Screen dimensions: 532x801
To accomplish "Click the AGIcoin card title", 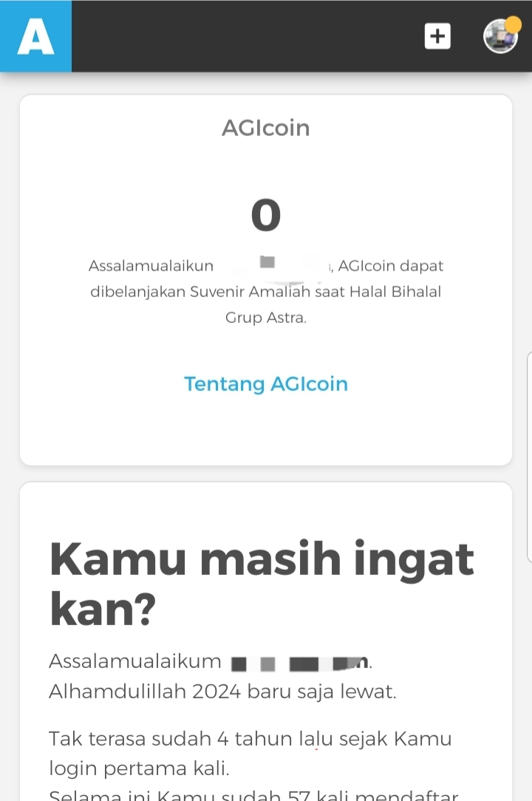I will coord(266,128).
